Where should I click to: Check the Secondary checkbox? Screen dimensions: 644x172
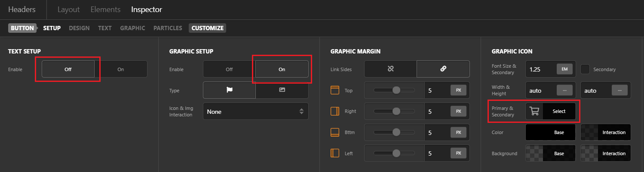click(585, 69)
